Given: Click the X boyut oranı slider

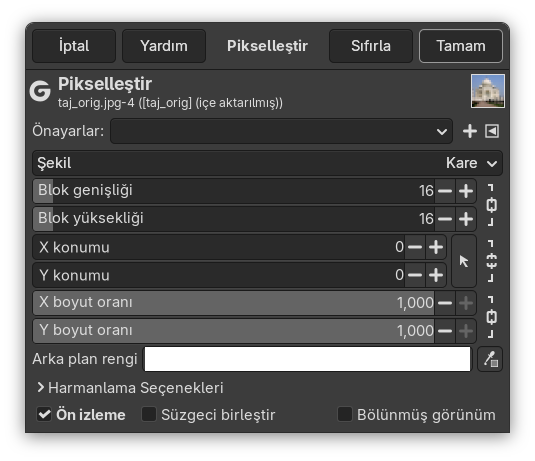Looking at the screenshot, I should pos(233,303).
